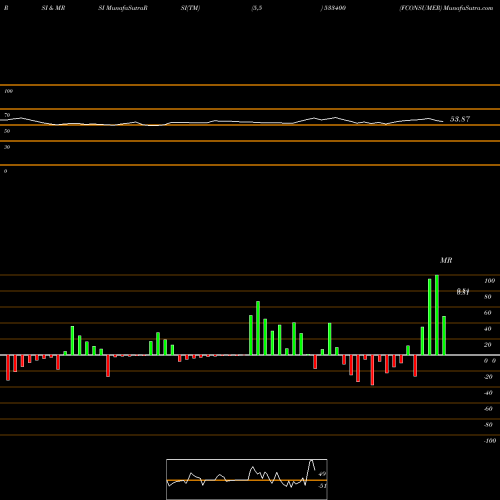Image resolution: width=500 pixels, height=500 pixels.
Task: Click the 100 level label on RSI scale
Action: 8,91
